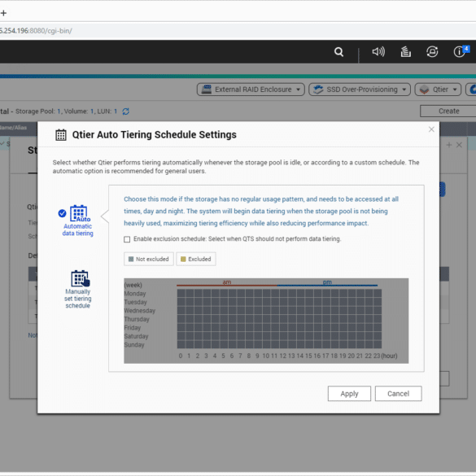Screen dimensions: 476x476
Task: Click the hour 12 axis label
Action: click(x=283, y=356)
